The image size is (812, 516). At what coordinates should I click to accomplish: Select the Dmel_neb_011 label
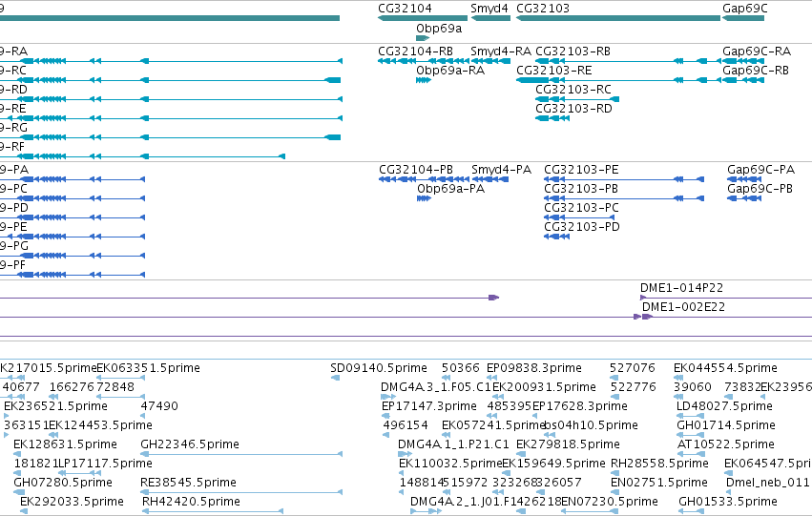(x=767, y=483)
